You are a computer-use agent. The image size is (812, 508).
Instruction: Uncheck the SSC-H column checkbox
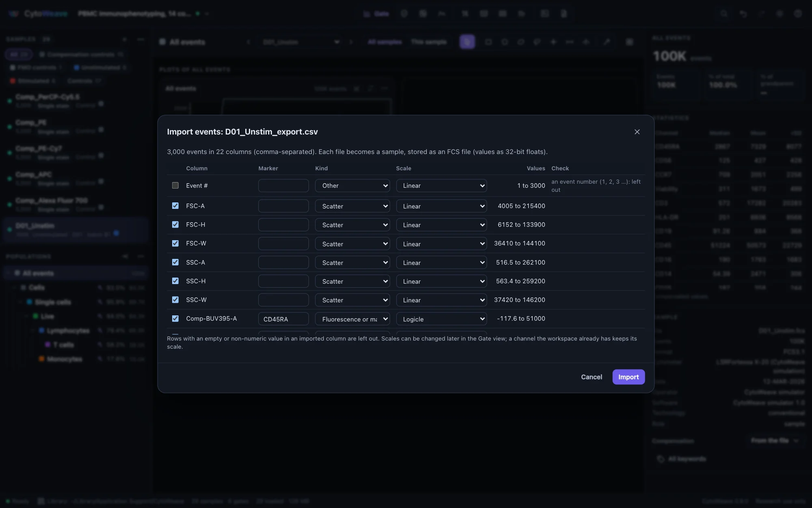175,281
